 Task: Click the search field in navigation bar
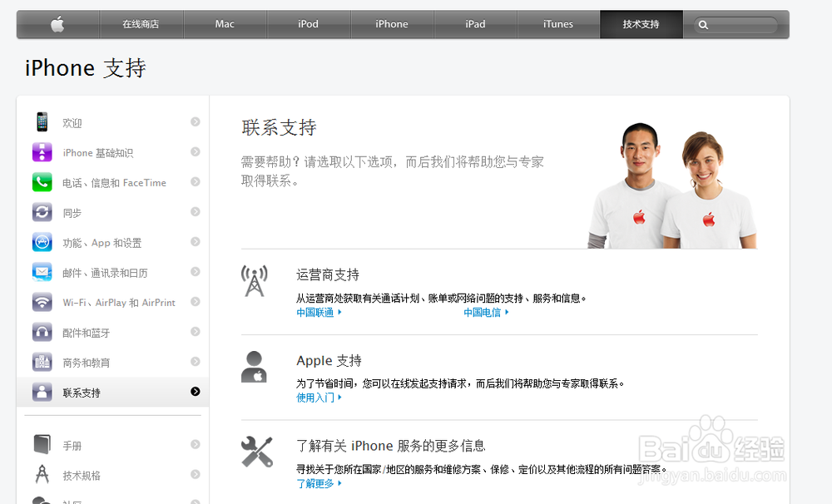click(735, 24)
